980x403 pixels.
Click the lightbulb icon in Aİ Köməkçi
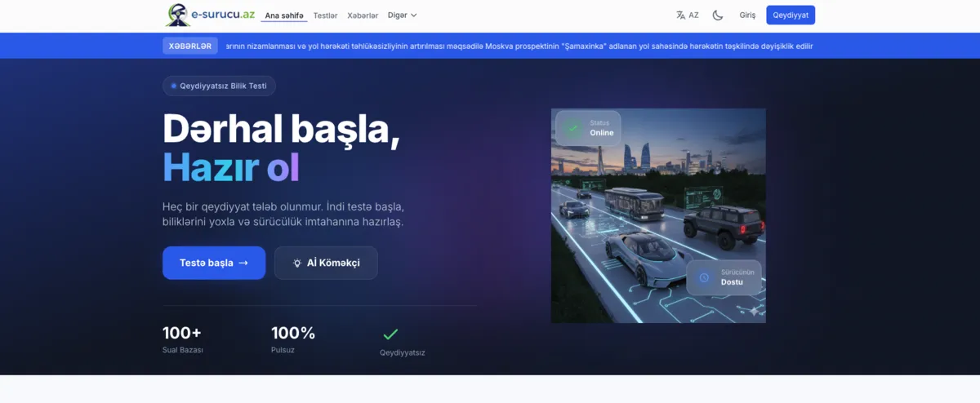[x=297, y=263]
